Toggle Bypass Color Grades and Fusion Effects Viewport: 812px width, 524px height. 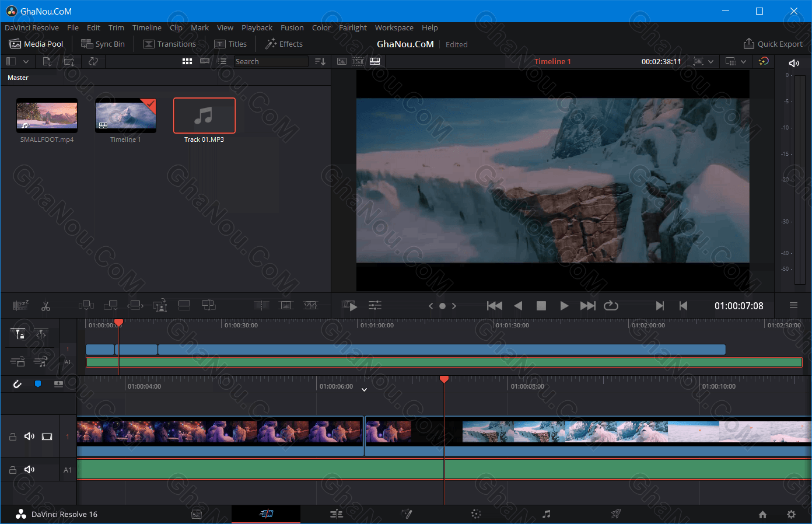coord(764,61)
